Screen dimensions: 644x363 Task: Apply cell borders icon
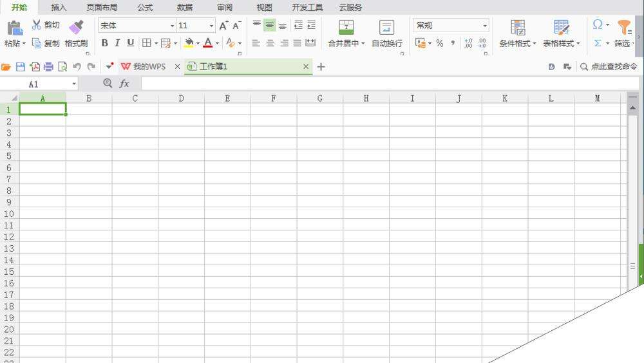pyautogui.click(x=147, y=42)
